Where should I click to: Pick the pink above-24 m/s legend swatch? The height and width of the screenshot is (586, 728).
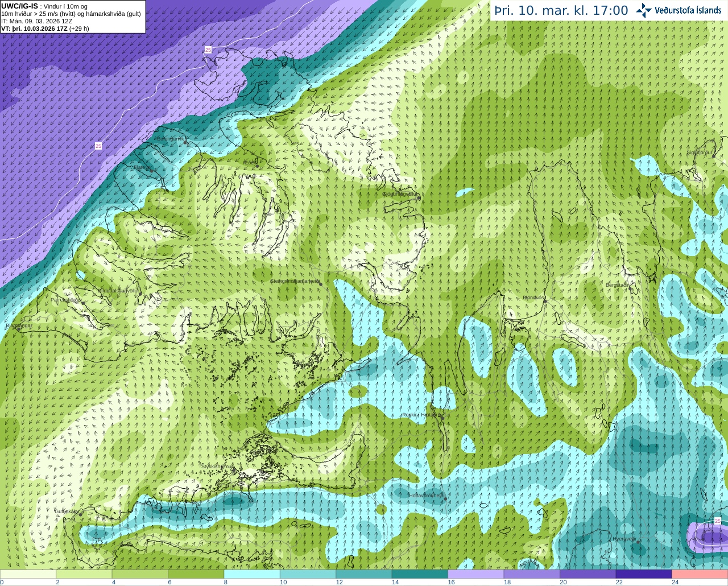700,573
